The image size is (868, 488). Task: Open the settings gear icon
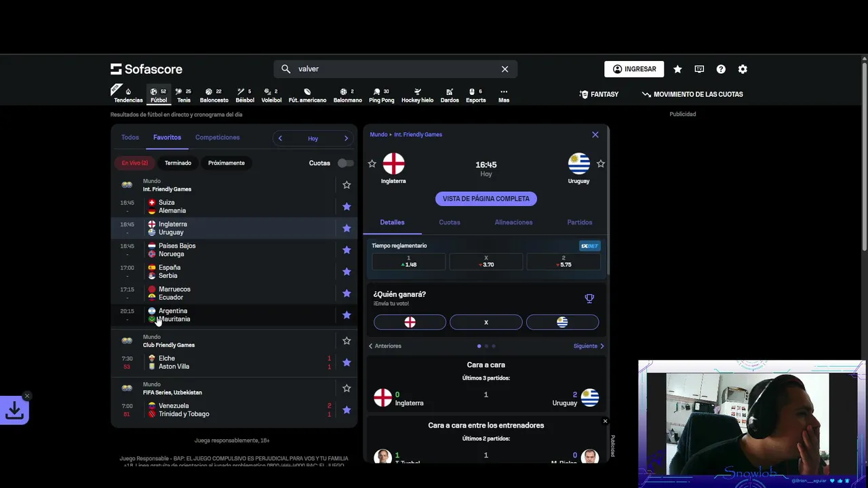click(x=743, y=69)
